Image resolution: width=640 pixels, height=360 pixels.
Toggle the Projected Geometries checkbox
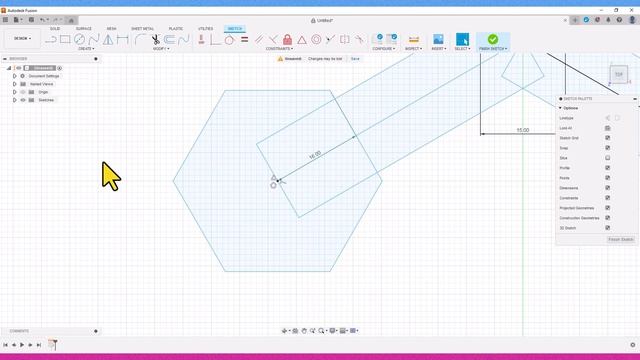pos(607,208)
